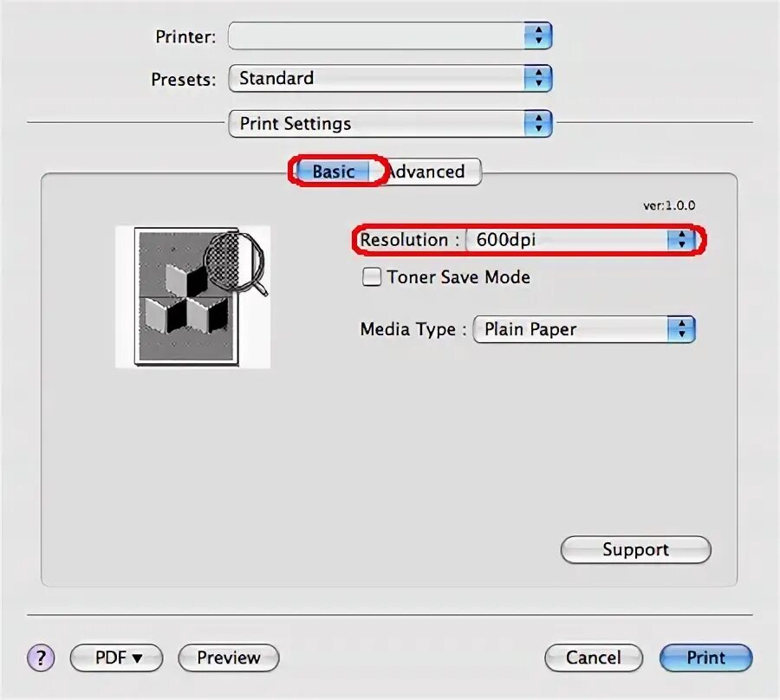This screenshot has width=780, height=700.
Task: Click the Media Type stepper arrows icon
Action: (681, 329)
